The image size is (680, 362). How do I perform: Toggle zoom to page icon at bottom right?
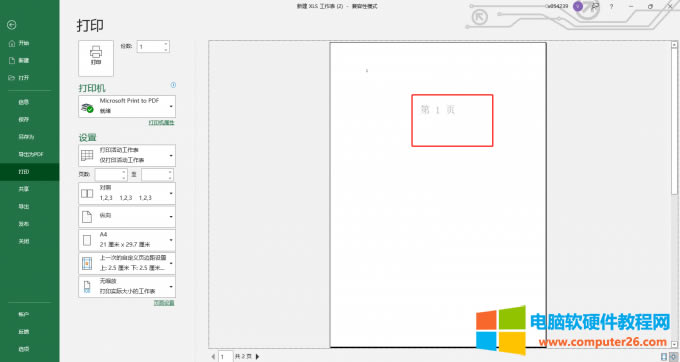[673, 356]
